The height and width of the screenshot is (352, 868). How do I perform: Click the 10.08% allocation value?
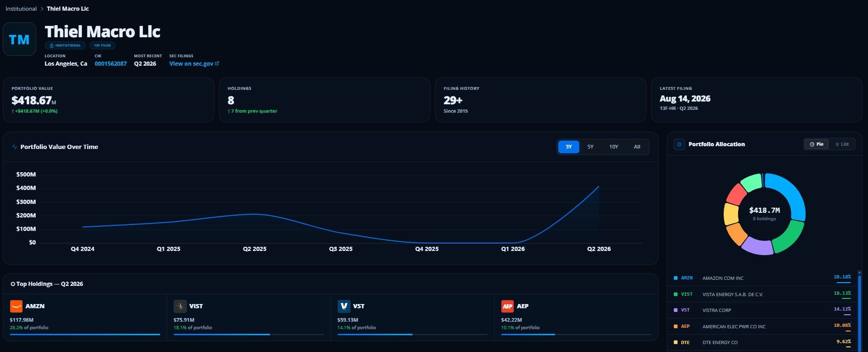842,325
